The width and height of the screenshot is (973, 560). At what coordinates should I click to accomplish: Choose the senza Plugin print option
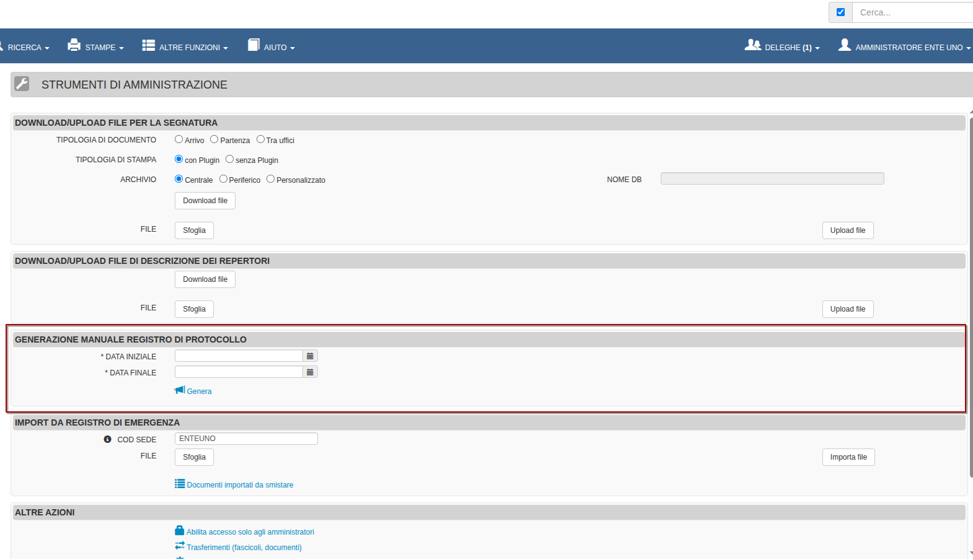(x=230, y=160)
